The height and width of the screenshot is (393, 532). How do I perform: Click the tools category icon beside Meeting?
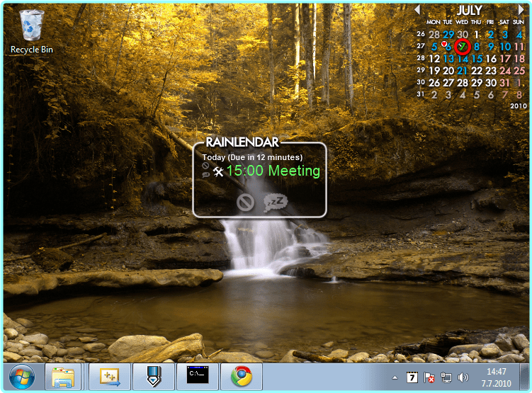(x=218, y=171)
